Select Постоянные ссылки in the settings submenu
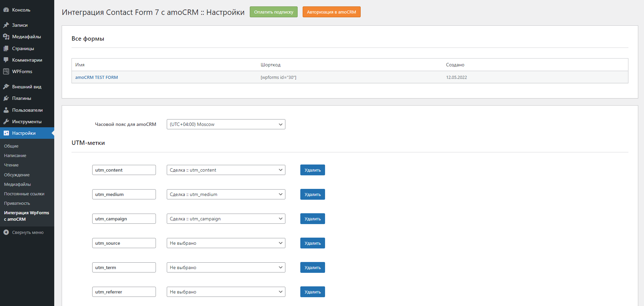This screenshot has height=306, width=644. click(24, 194)
